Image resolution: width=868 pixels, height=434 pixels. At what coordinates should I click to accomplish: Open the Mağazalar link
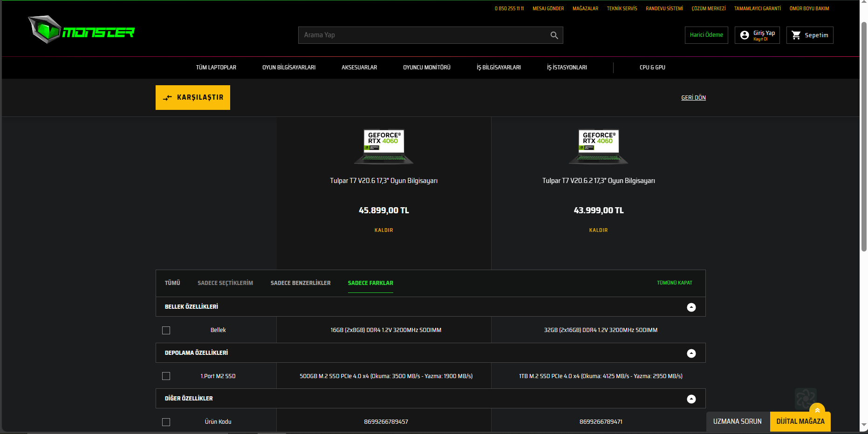tap(585, 9)
